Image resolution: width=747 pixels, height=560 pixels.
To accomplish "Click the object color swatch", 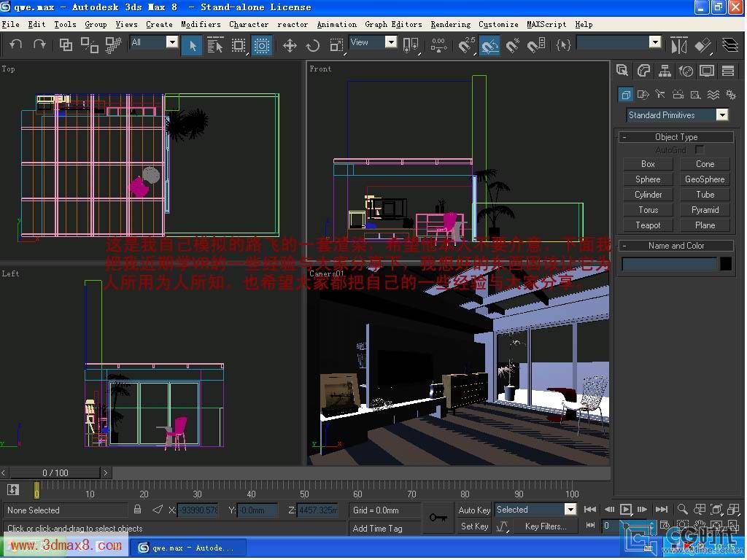I will (x=726, y=264).
